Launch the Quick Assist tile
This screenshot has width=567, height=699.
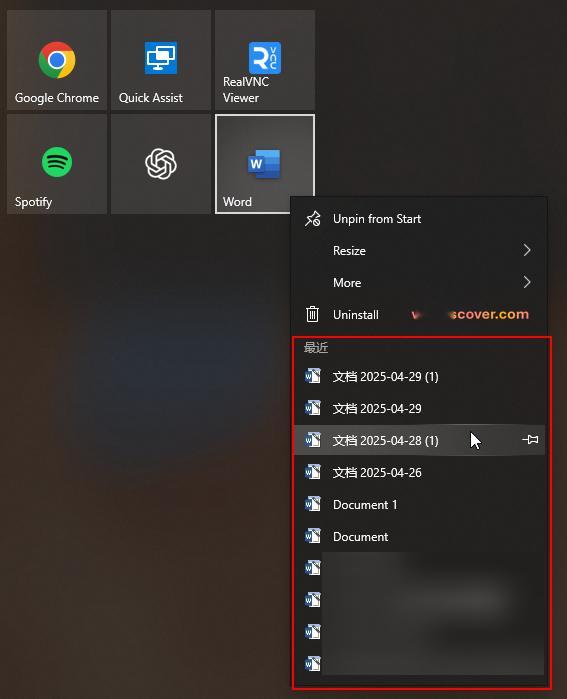[x=161, y=60]
